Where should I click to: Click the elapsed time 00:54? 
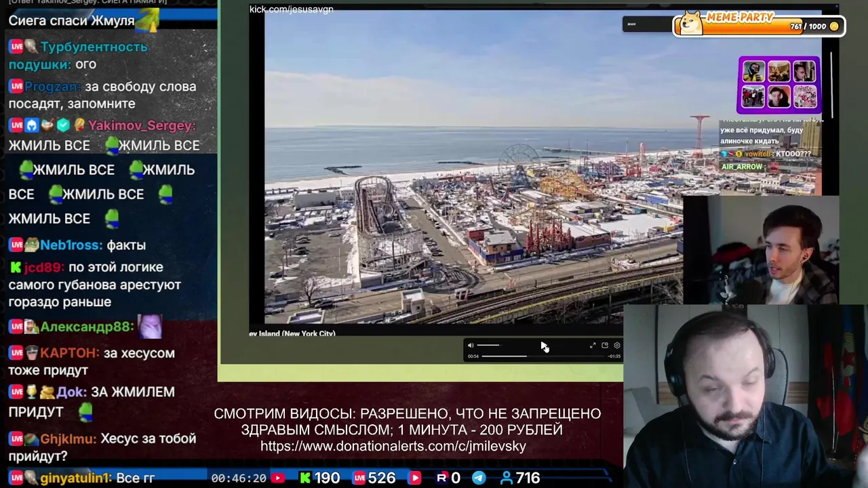coord(473,356)
